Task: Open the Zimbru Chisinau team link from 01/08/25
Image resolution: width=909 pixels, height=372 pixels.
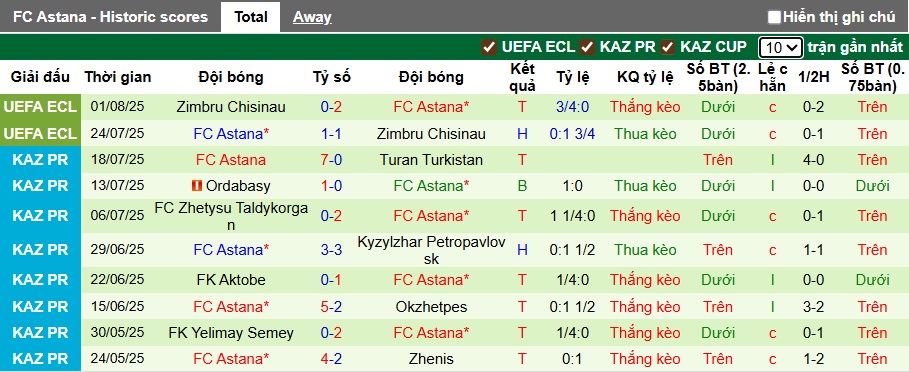Action: [231, 107]
